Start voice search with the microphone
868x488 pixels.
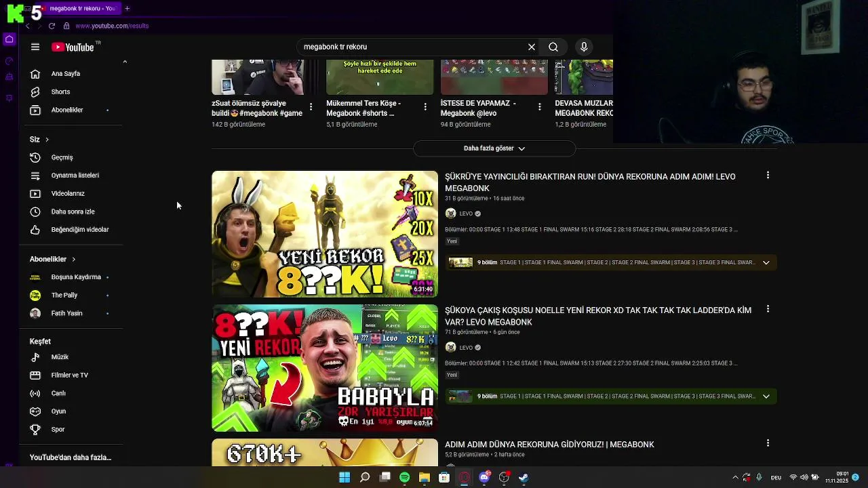click(x=584, y=47)
